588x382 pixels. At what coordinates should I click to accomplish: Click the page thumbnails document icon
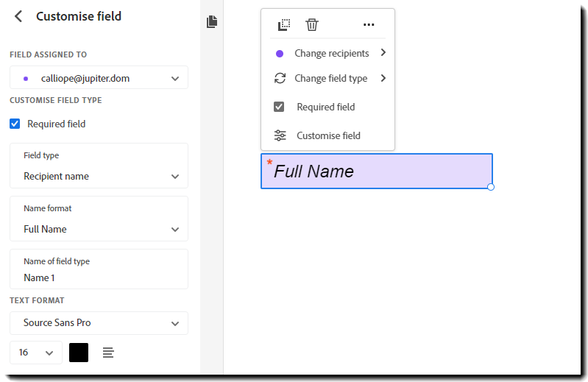click(x=212, y=22)
